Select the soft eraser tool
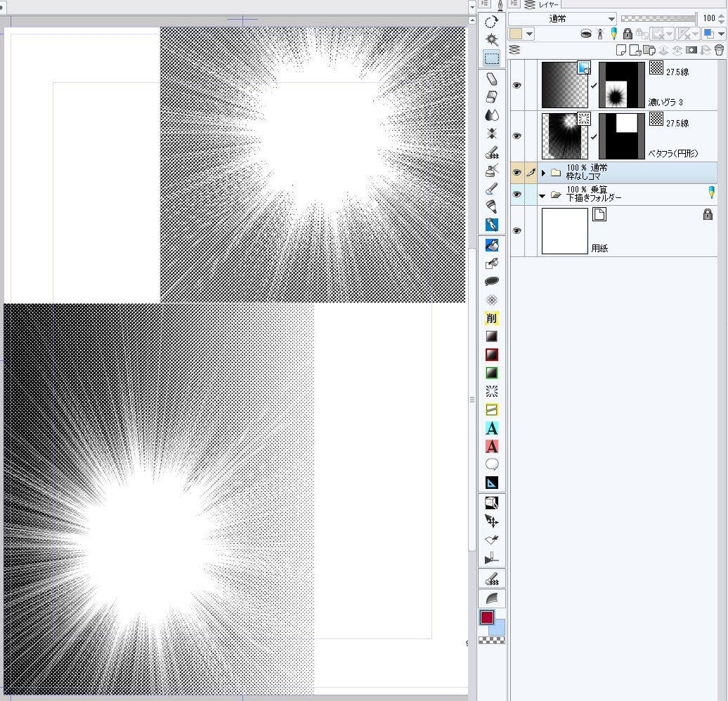 pyautogui.click(x=491, y=97)
